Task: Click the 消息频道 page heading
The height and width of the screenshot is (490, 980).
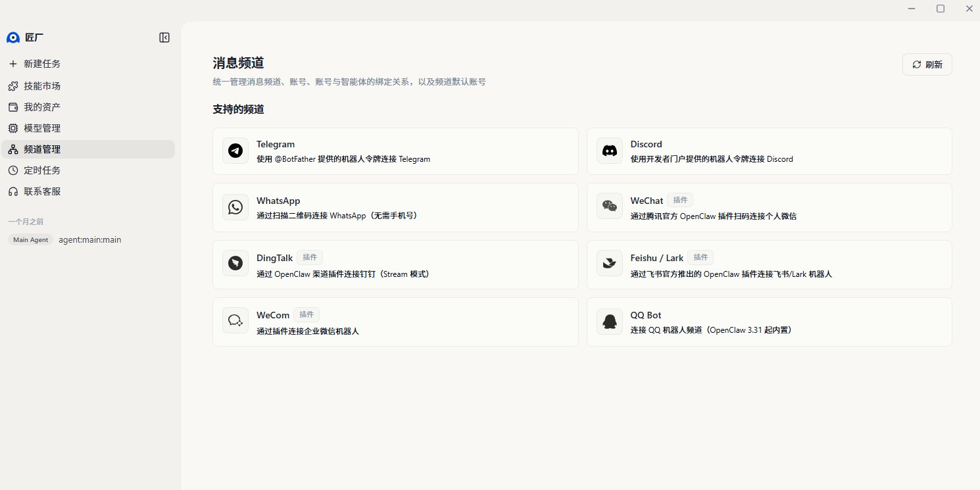Action: tap(238, 63)
